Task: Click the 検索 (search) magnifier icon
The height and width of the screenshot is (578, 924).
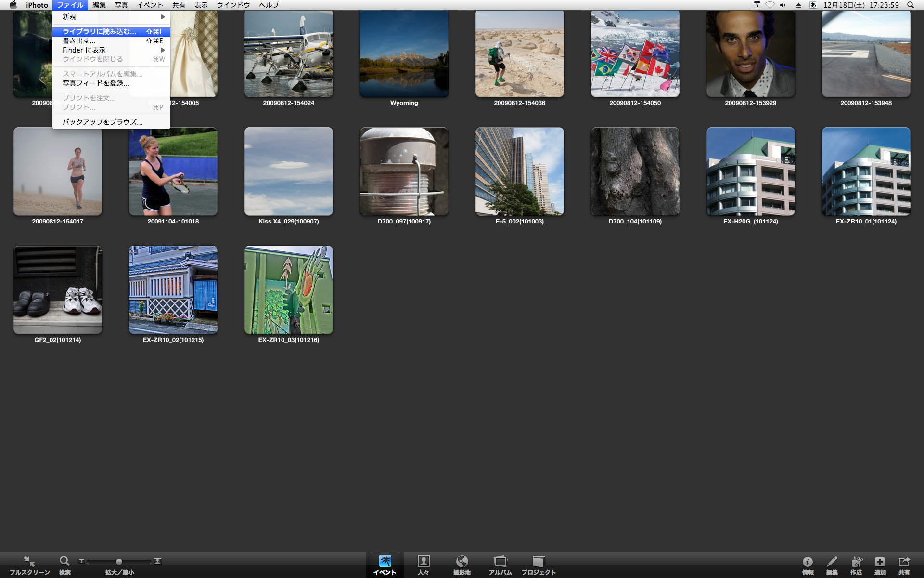Action: click(64, 561)
